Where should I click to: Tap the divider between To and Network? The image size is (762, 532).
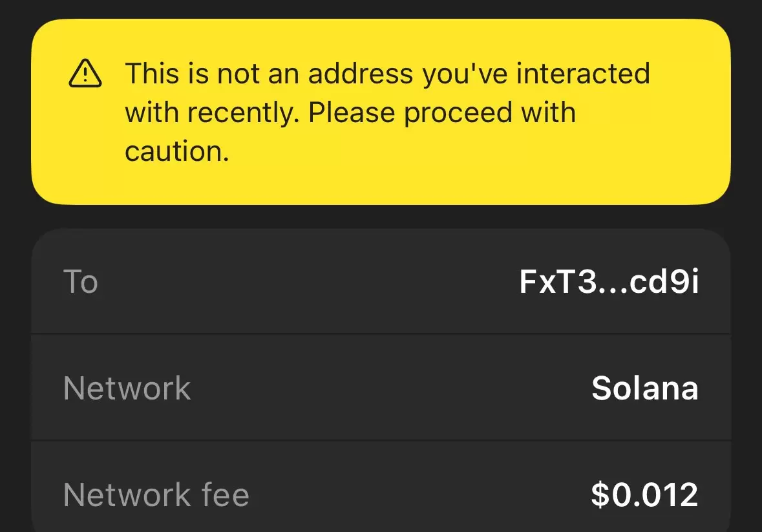point(381,334)
